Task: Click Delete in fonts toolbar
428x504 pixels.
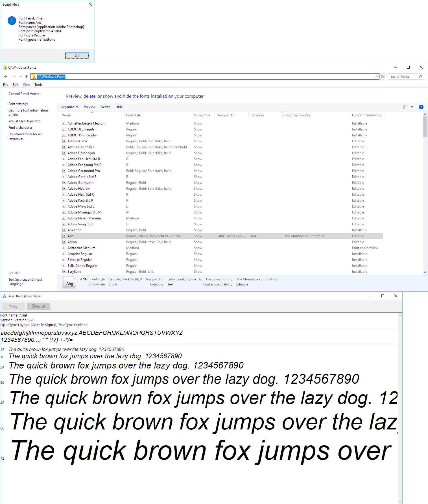Action: (105, 107)
